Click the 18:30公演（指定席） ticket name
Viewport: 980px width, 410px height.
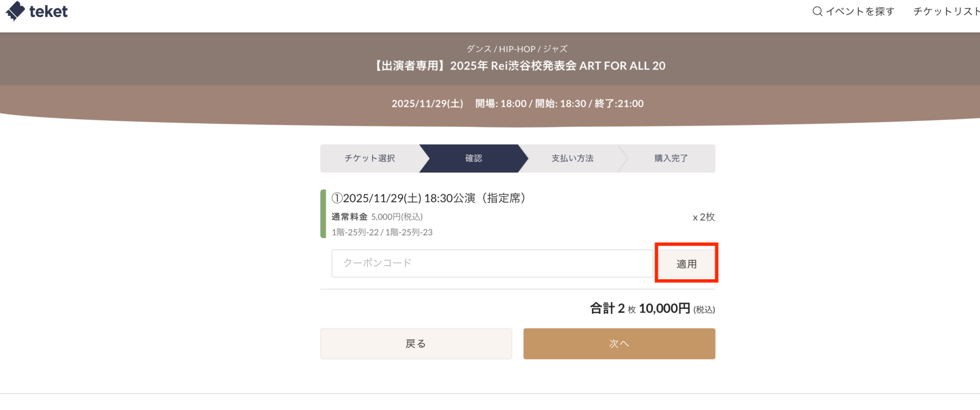[428, 198]
